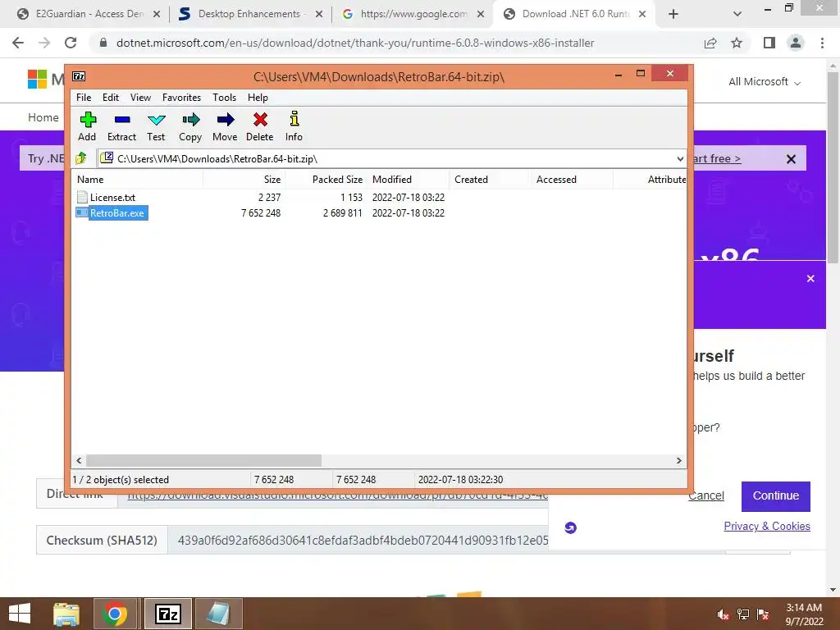Open the Chrome tab search chevron
Image resolution: width=840 pixels, height=630 pixels.
pyautogui.click(x=737, y=14)
